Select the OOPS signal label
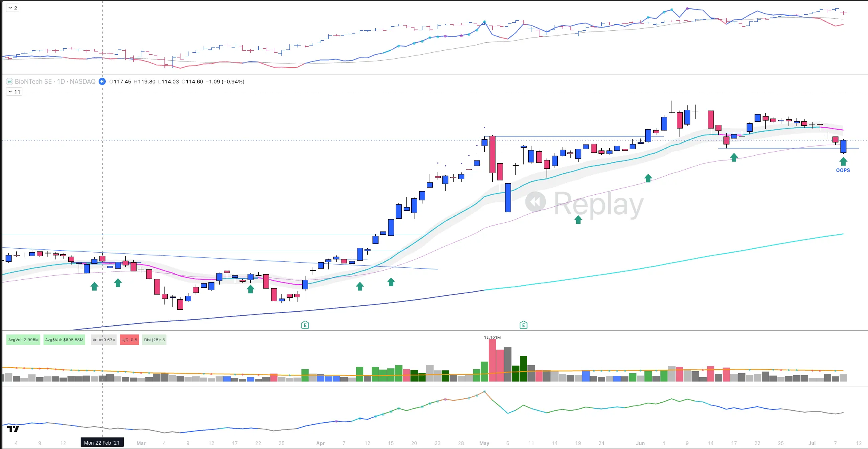Viewport: 868px width, 449px height. [843, 170]
